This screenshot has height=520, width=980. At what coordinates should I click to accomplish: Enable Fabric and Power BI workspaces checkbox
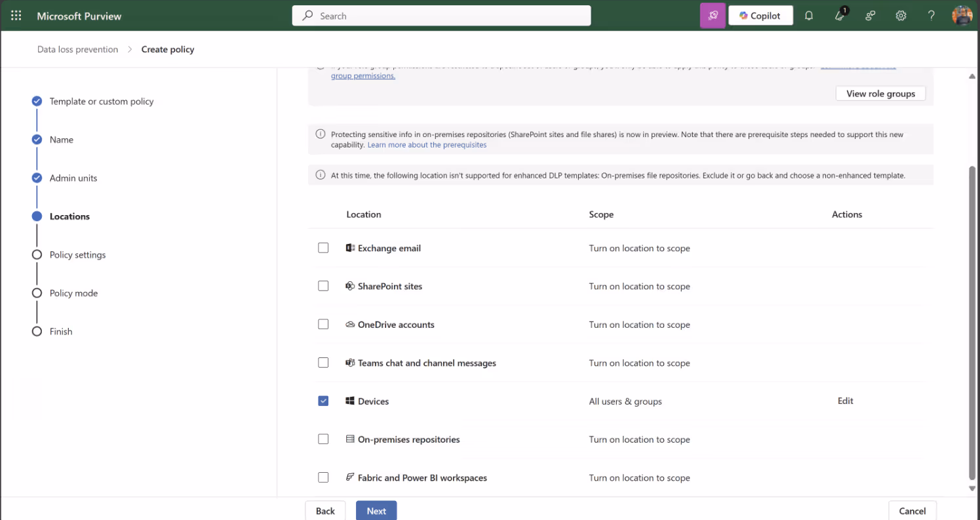click(x=323, y=477)
